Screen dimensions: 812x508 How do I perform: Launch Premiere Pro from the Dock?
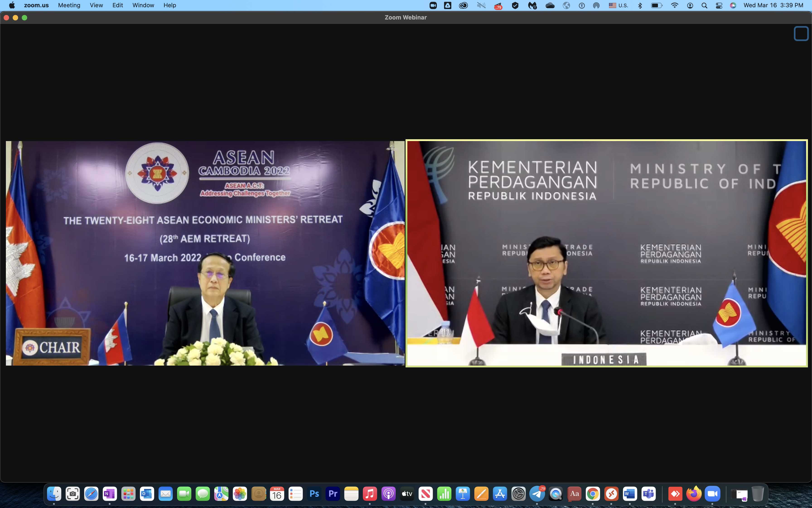click(x=333, y=493)
